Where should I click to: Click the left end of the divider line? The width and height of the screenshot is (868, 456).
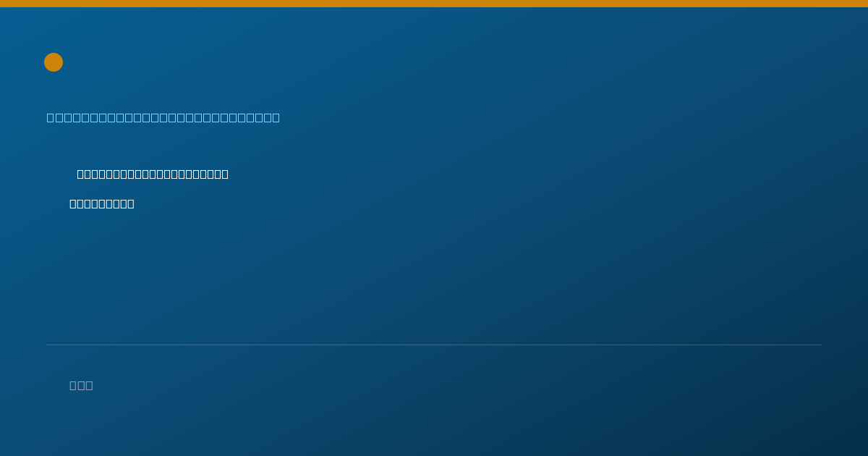[x=47, y=345]
